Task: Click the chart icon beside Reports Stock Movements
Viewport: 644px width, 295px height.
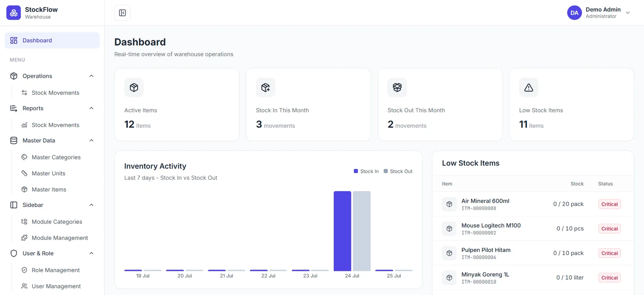Action: (x=25, y=125)
